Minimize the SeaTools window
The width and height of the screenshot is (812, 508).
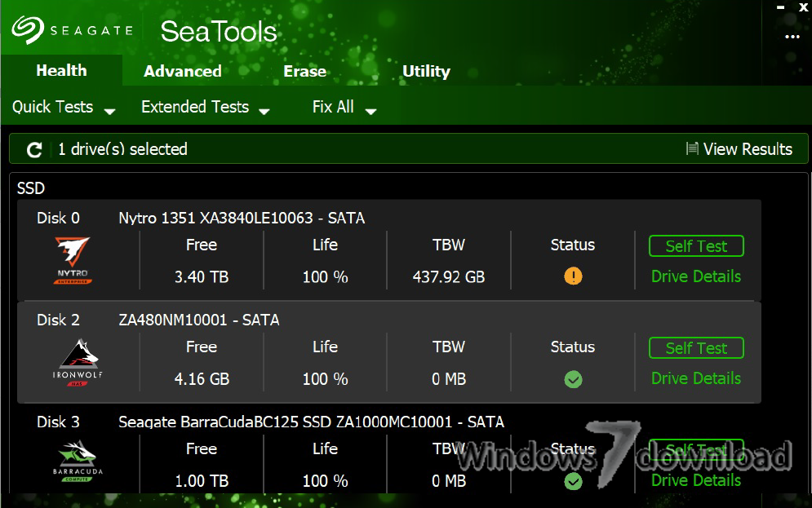(x=780, y=7)
